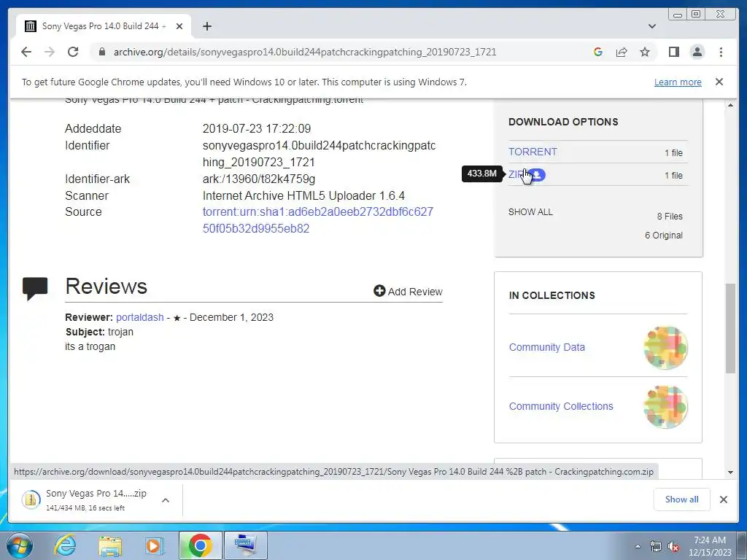
Task: Open the Windows Start menu
Action: 20,545
